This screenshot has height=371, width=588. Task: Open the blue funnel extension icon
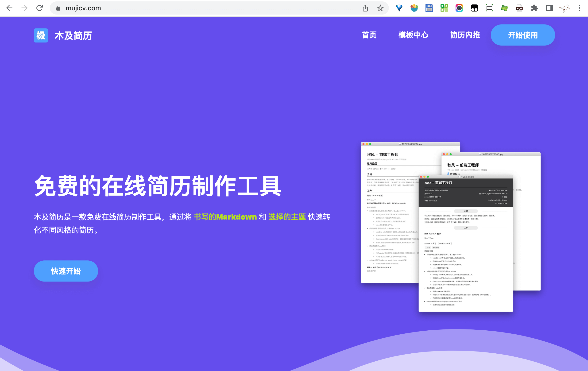399,8
